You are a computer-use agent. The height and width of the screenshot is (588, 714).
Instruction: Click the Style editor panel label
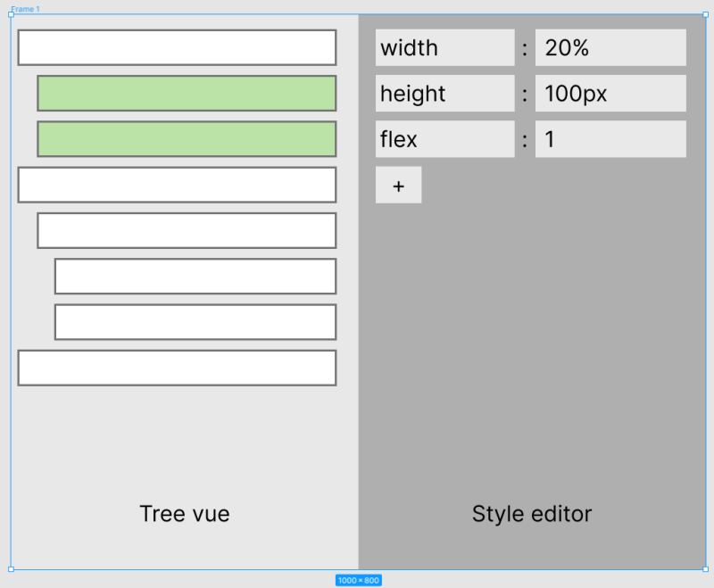click(x=531, y=514)
